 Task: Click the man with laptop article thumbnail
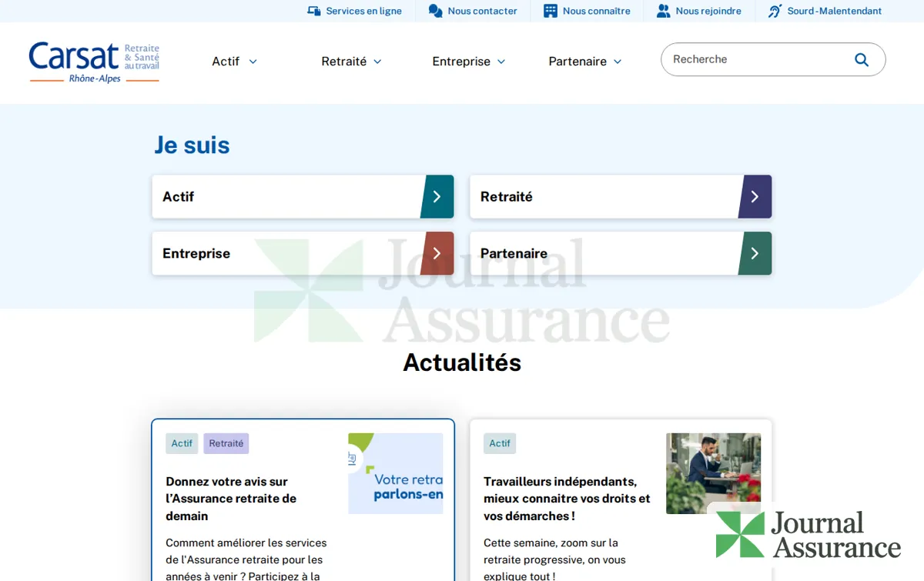[713, 473]
